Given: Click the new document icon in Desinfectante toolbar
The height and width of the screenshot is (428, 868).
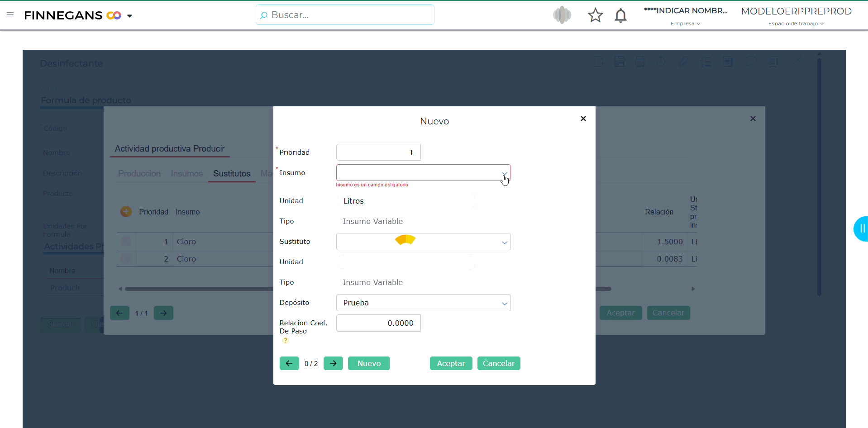Looking at the screenshot, I should 598,61.
